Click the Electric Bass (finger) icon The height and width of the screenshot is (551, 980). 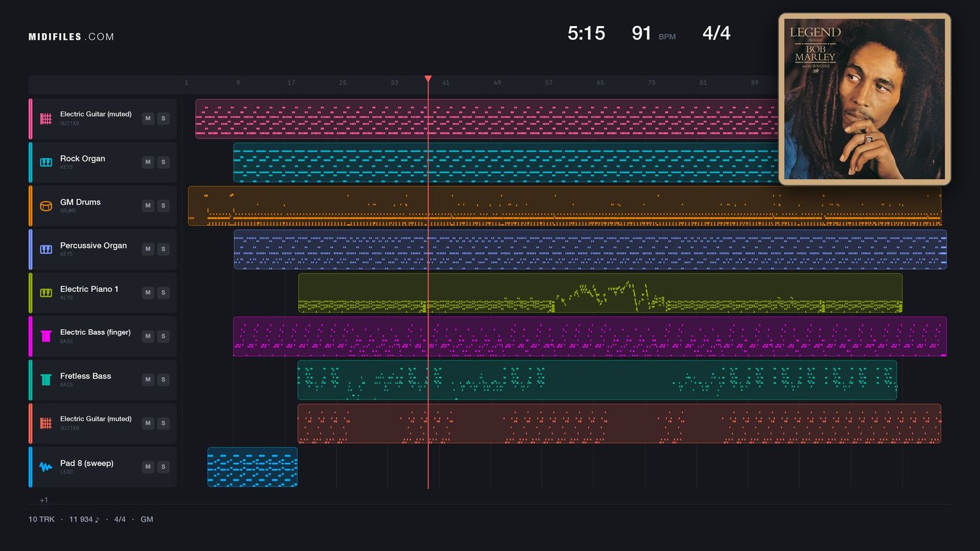[x=46, y=336]
